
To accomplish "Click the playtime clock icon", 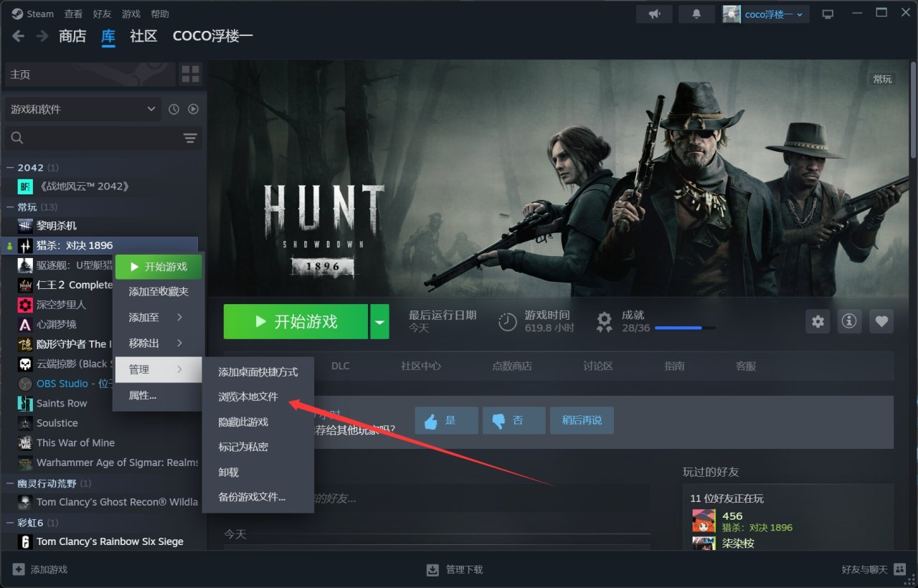I will point(508,321).
